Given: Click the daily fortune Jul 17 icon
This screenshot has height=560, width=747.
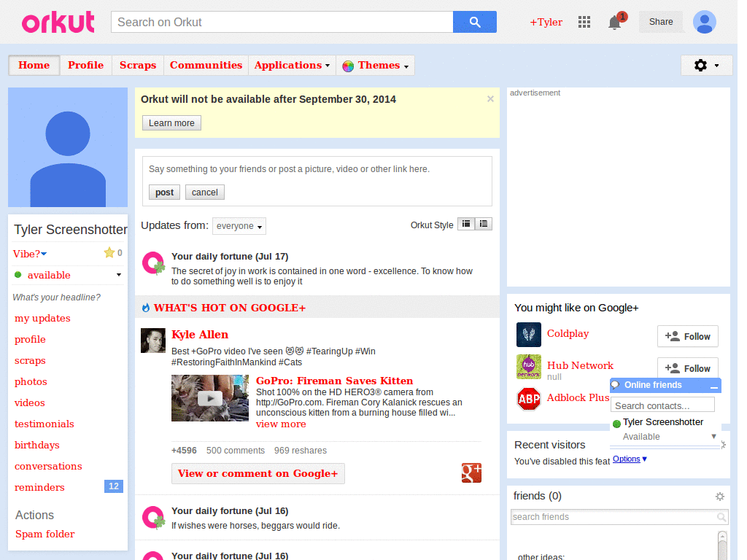Looking at the screenshot, I should [x=153, y=262].
